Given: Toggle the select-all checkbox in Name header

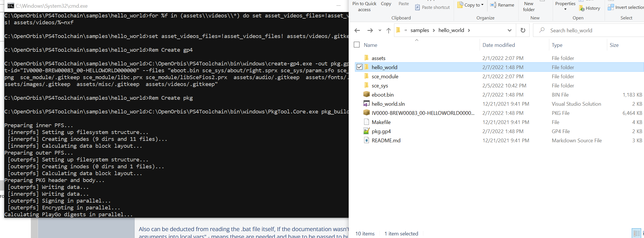Looking at the screenshot, I should pos(357,45).
